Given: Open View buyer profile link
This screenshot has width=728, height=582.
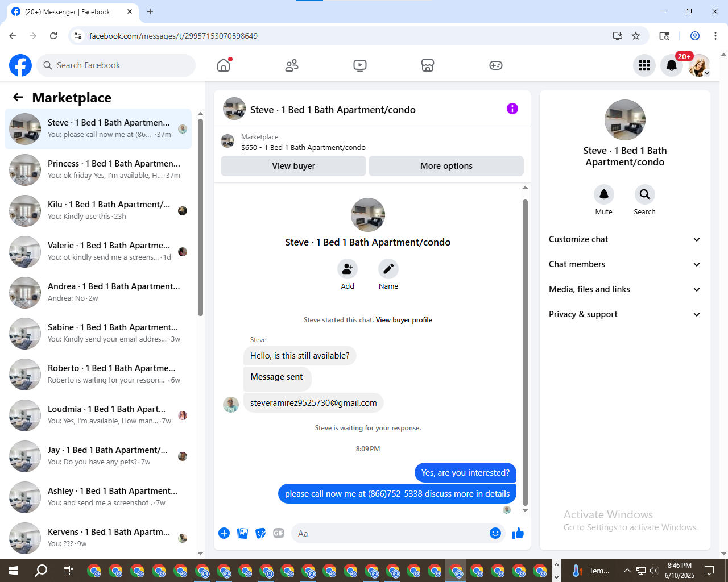Looking at the screenshot, I should point(404,320).
